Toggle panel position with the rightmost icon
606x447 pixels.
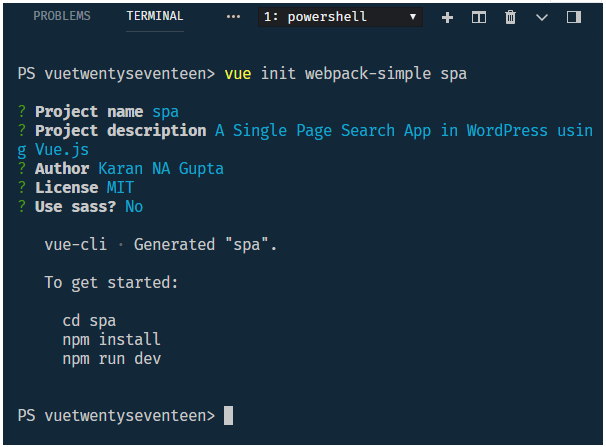pyautogui.click(x=573, y=17)
